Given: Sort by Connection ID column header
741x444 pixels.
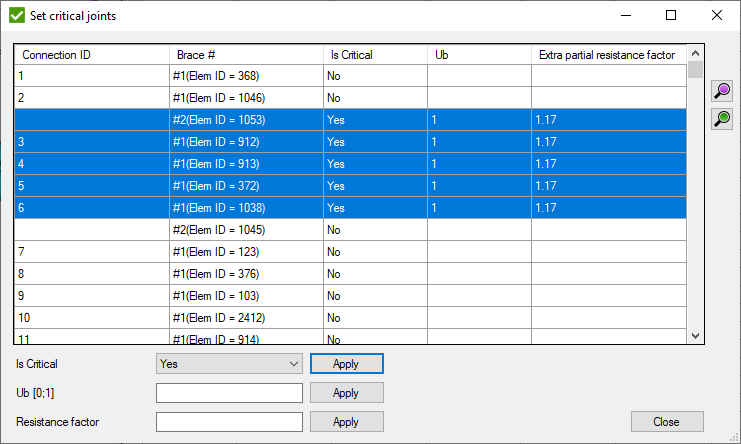Looking at the screenshot, I should [92, 54].
